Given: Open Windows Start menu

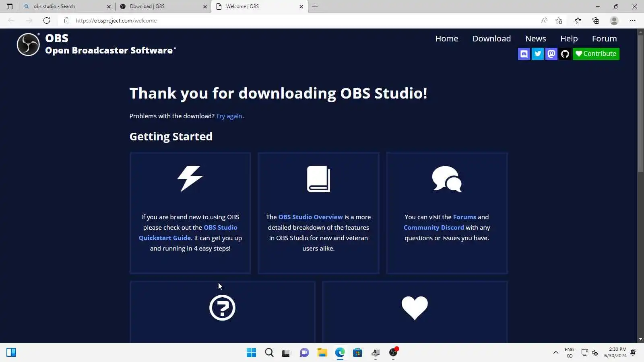Looking at the screenshot, I should [x=251, y=353].
